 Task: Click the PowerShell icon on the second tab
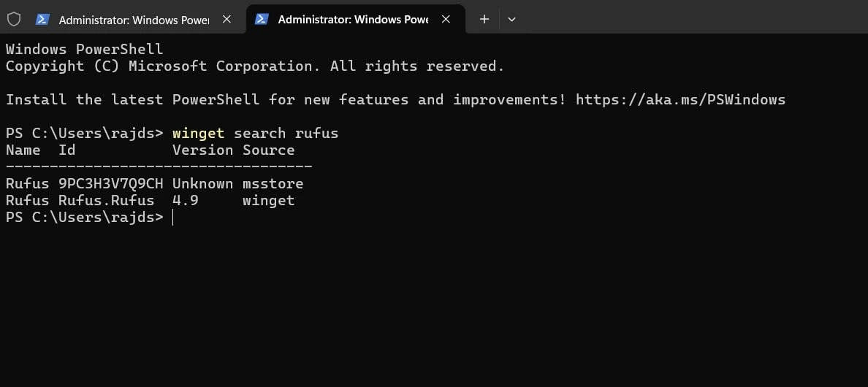(x=262, y=19)
